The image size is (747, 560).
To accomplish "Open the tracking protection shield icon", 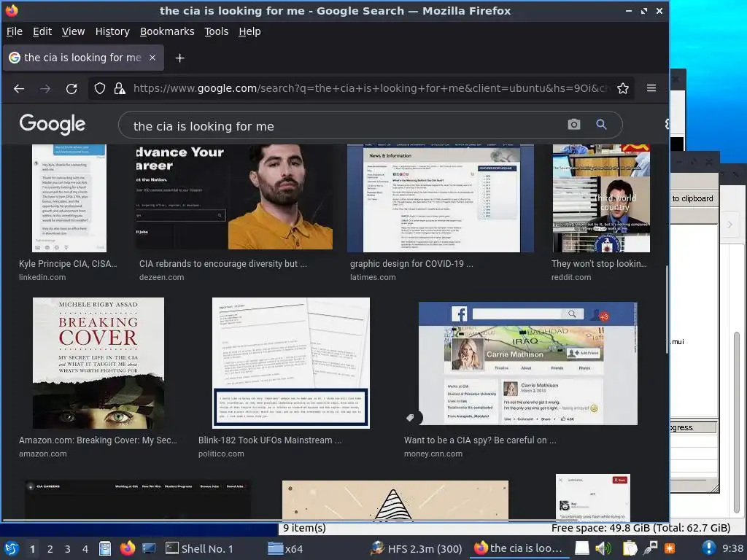I will 99,88.
